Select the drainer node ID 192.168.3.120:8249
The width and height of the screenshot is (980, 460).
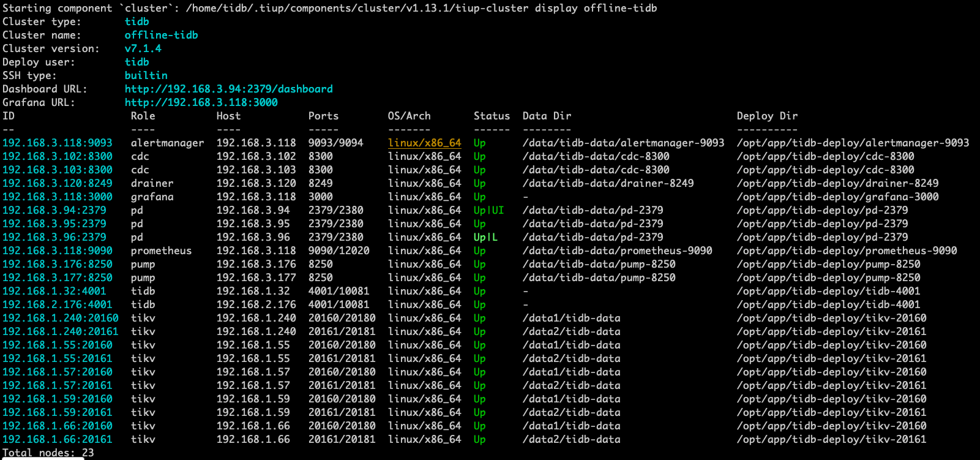click(58, 183)
